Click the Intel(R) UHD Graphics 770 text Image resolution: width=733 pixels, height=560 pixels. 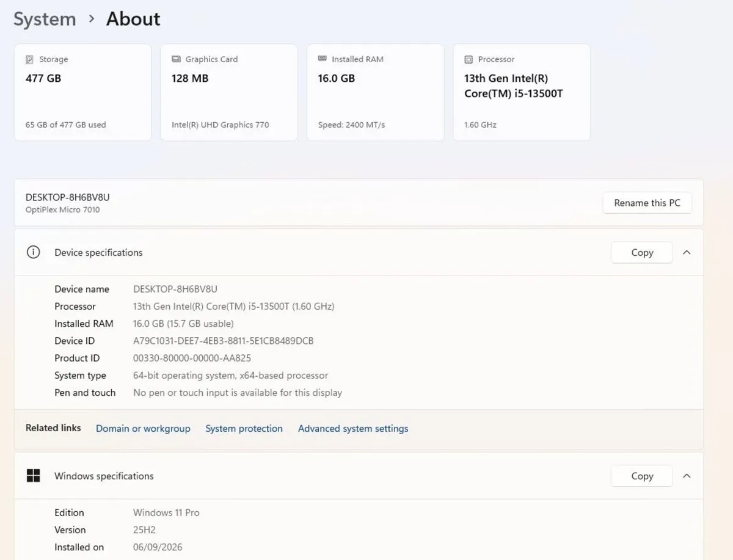click(220, 125)
